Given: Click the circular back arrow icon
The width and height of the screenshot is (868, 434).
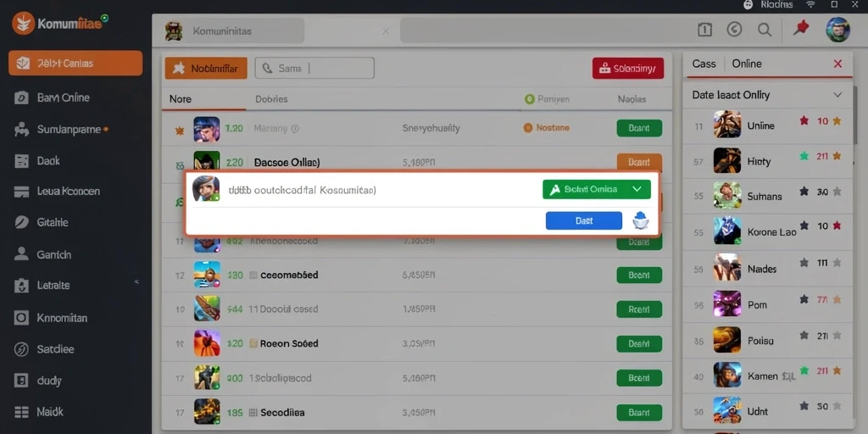Looking at the screenshot, I should click(734, 30).
